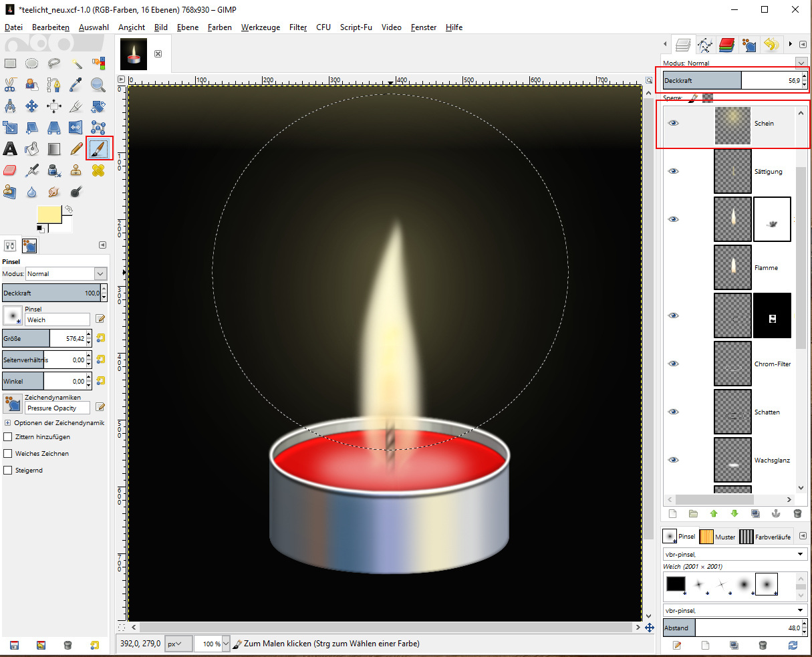Hide the Schein layer via eye icon
812x657 pixels.
coord(674,124)
